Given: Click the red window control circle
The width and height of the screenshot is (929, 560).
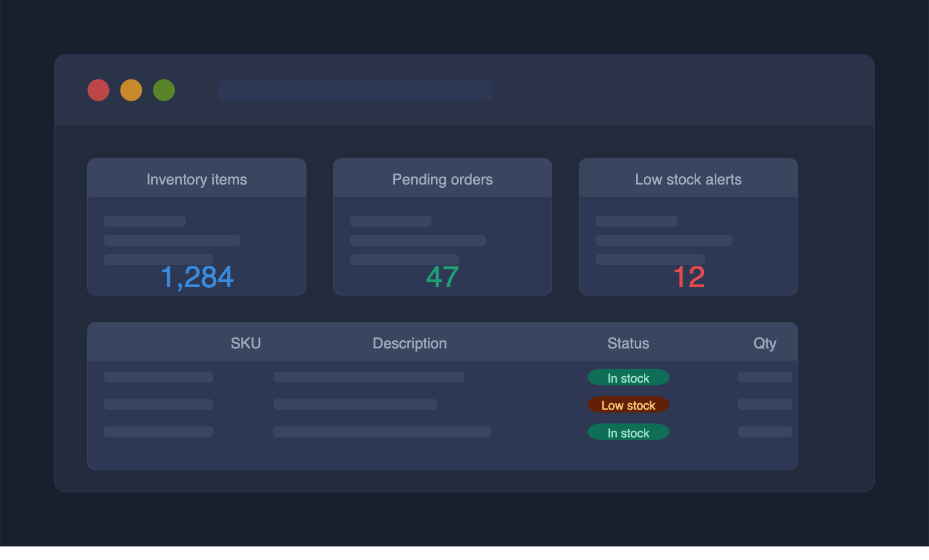Looking at the screenshot, I should point(98,90).
